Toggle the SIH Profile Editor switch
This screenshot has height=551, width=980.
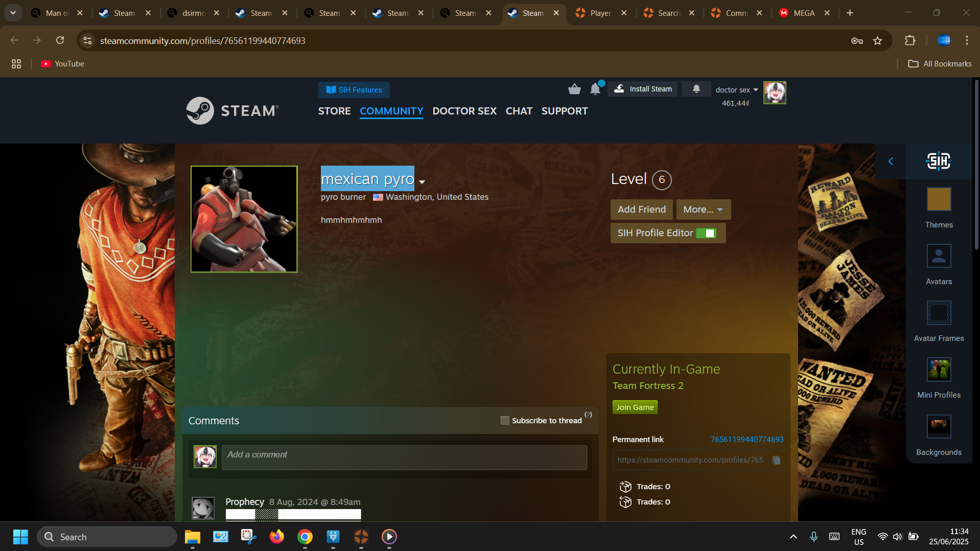706,233
